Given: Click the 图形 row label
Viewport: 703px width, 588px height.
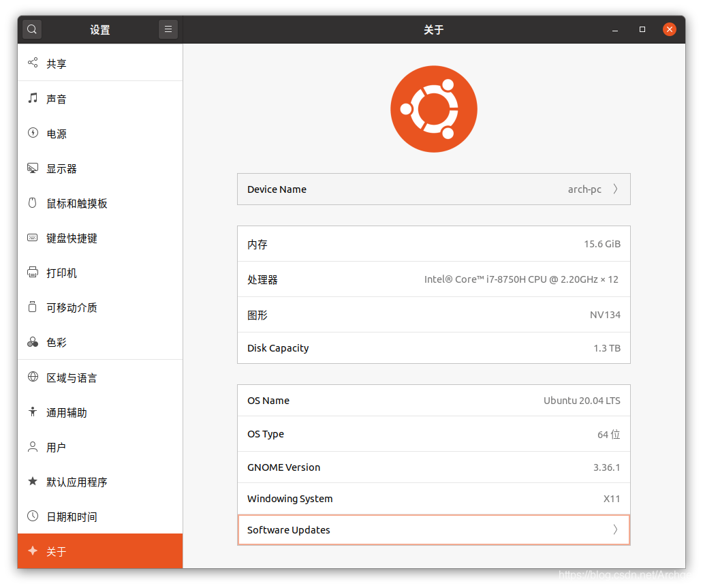Looking at the screenshot, I should click(257, 315).
